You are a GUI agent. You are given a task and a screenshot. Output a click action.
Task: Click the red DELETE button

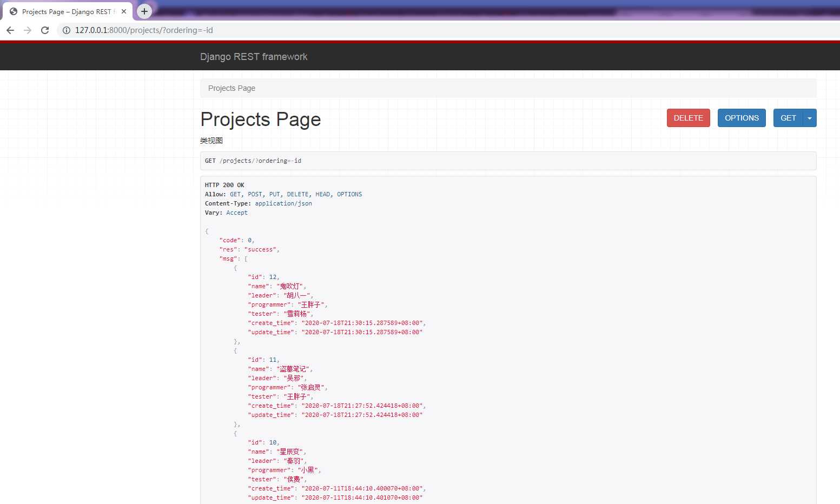click(x=688, y=118)
